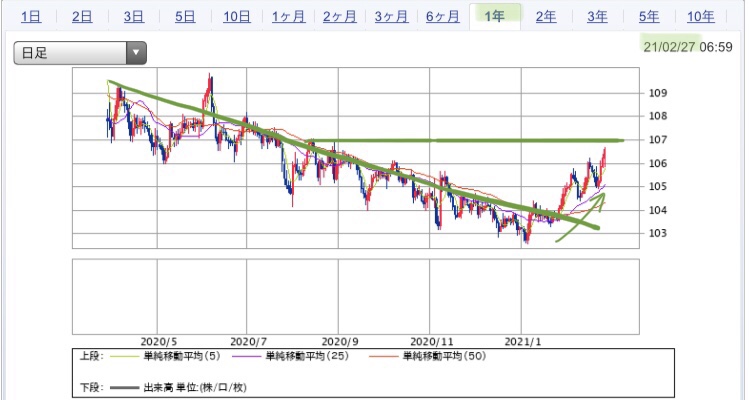Click the 2021/1 date axis label
Screen dimensions: 749x400
pyautogui.click(x=523, y=342)
